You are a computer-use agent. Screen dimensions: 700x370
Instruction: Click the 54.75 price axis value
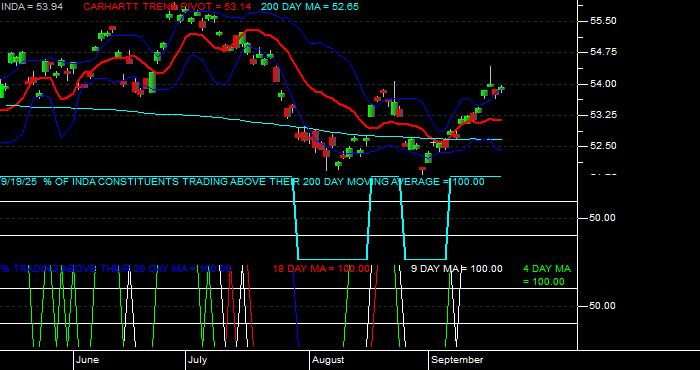pos(603,52)
